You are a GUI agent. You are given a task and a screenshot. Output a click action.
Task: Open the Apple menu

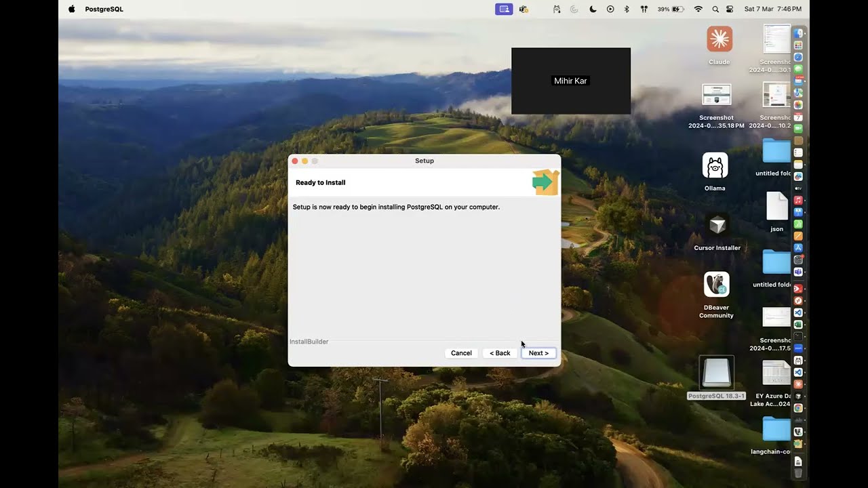coord(72,9)
